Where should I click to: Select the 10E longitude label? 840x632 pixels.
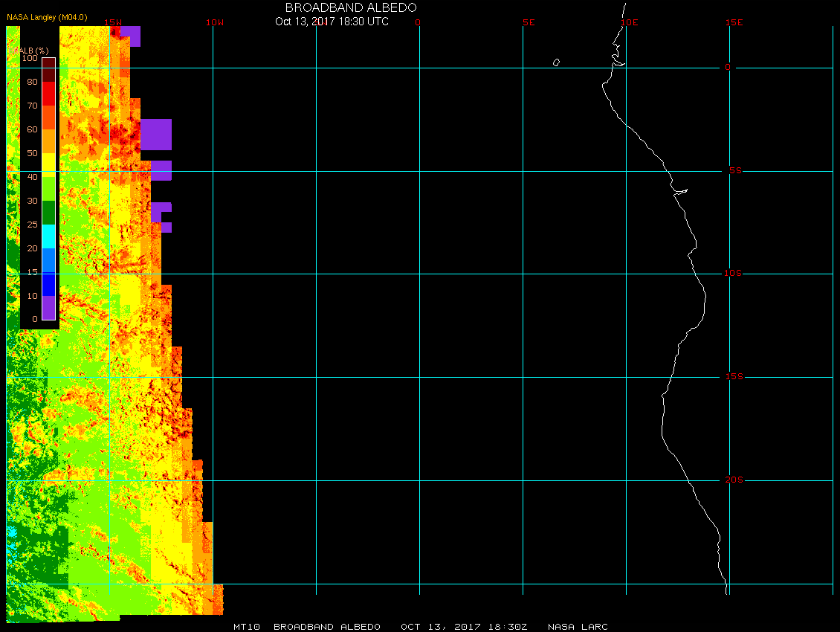click(630, 22)
